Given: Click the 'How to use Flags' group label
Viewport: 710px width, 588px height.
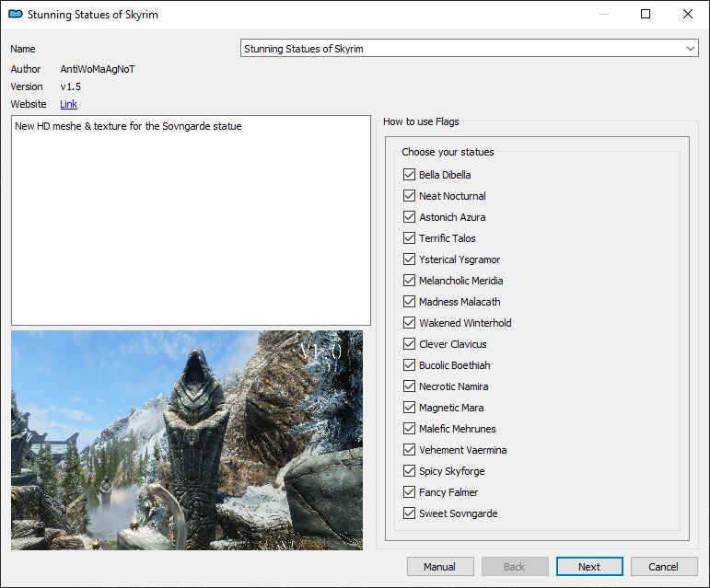Looking at the screenshot, I should click(x=421, y=121).
